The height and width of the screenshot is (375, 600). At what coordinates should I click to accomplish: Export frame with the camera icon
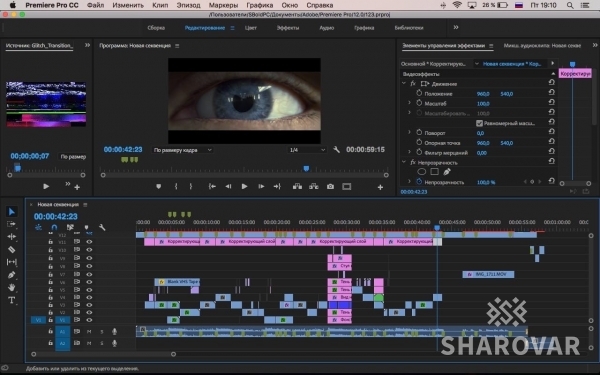tap(330, 186)
